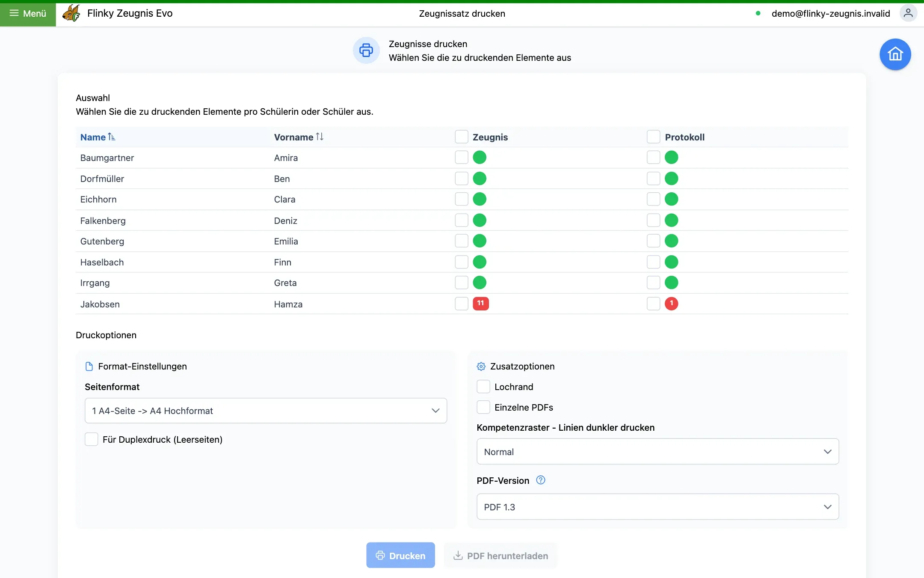This screenshot has height=578, width=924.
Task: Toggle Für Duplexdruck (Leerseiten) checkbox
Action: (91, 439)
